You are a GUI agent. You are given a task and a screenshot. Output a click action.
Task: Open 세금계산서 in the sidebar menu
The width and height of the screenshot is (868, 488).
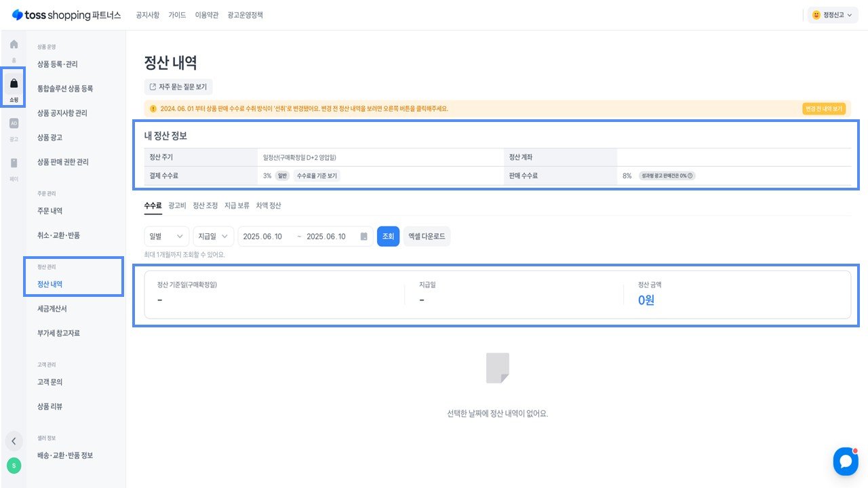coord(52,309)
